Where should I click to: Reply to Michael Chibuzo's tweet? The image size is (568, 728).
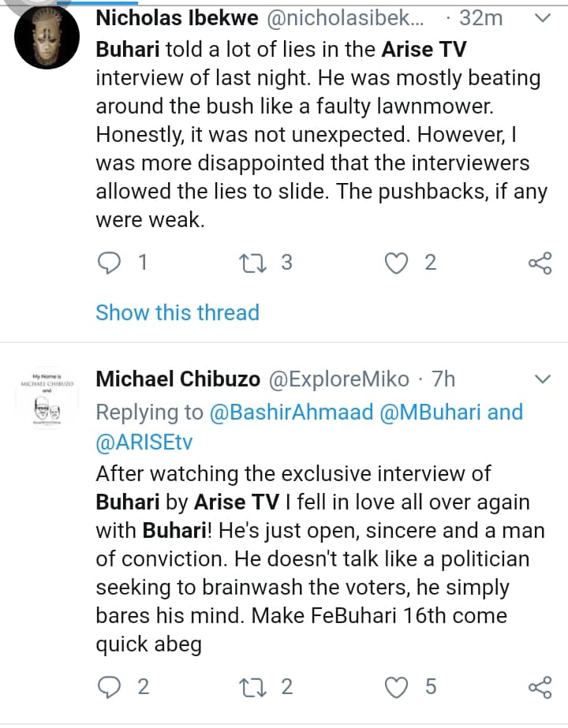point(107,687)
